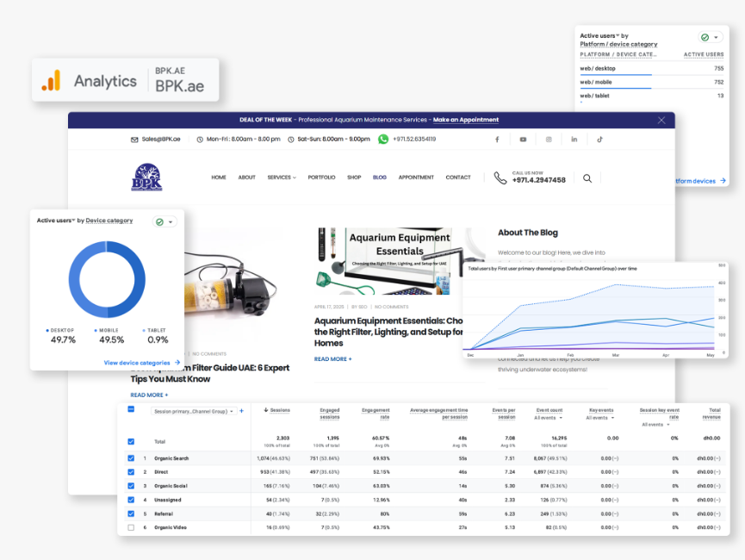Click the search magnifier icon

tap(587, 178)
